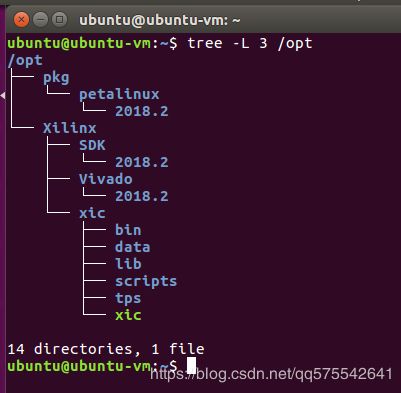Select the tps directory entry
This screenshot has width=401, height=393.
point(128,299)
